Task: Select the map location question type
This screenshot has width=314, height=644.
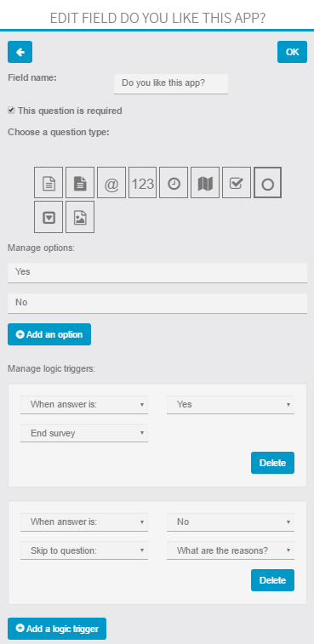Action: tap(205, 182)
